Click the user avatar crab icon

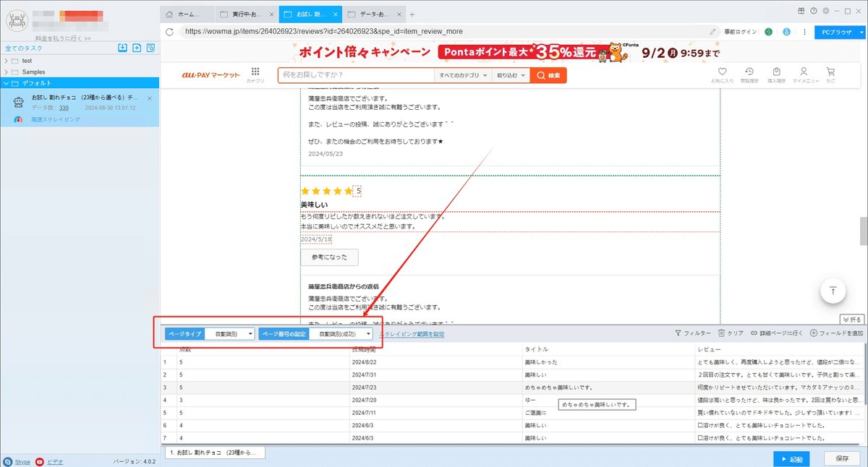pyautogui.click(x=17, y=21)
